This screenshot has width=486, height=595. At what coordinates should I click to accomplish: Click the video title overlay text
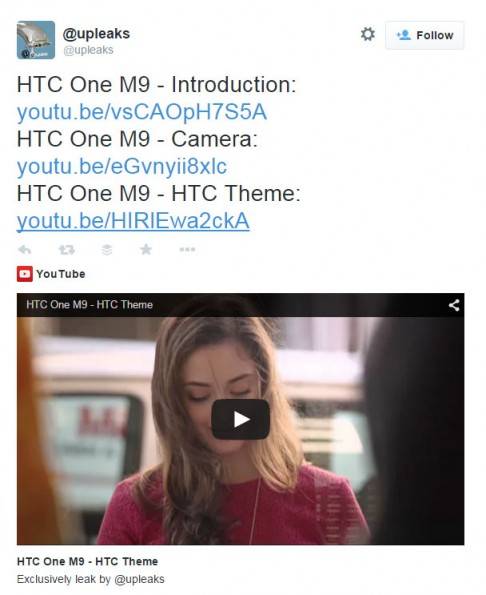pyautogui.click(x=90, y=305)
